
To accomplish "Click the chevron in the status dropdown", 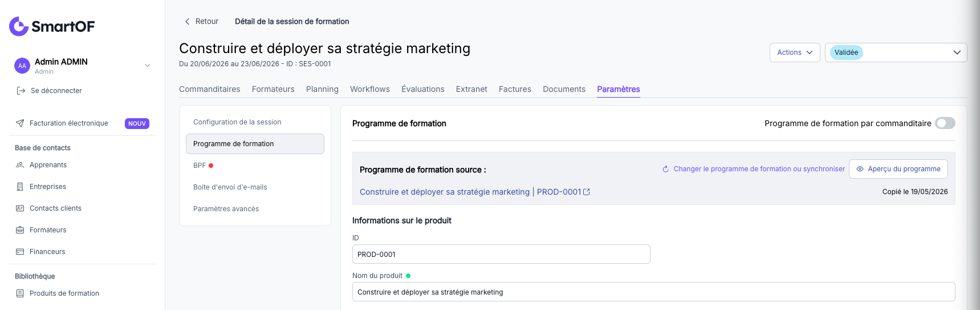I will (x=957, y=53).
